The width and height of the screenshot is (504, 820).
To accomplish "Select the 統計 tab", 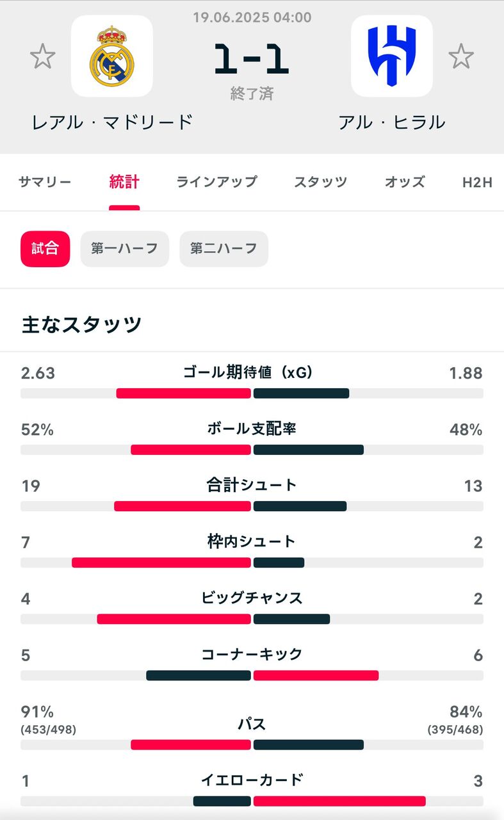I will [x=124, y=182].
